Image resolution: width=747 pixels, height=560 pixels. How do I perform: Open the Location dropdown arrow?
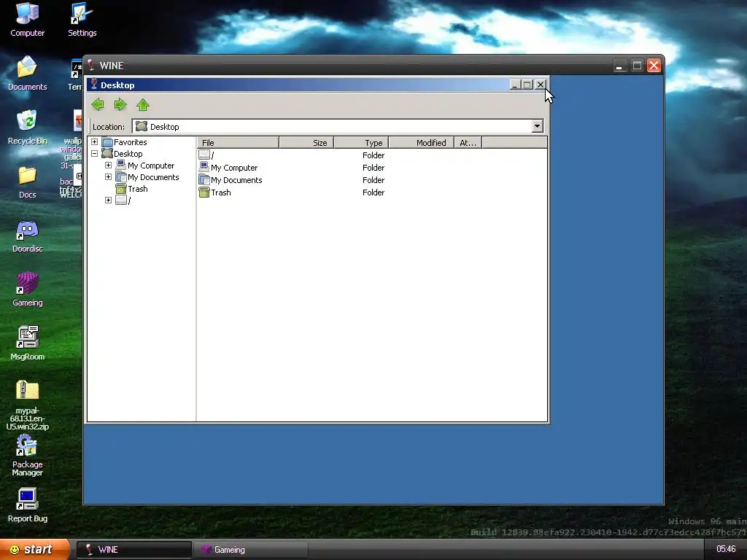[x=537, y=126]
